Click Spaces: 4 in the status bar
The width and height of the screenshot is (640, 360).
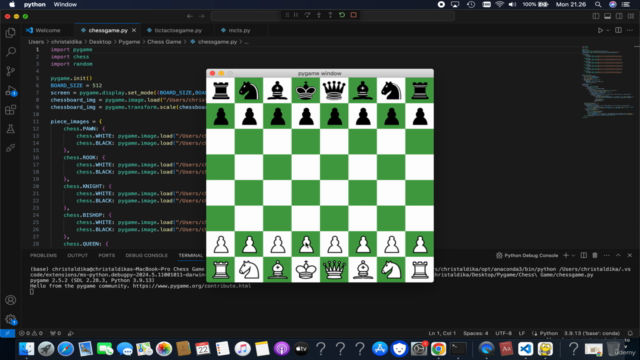point(476,333)
